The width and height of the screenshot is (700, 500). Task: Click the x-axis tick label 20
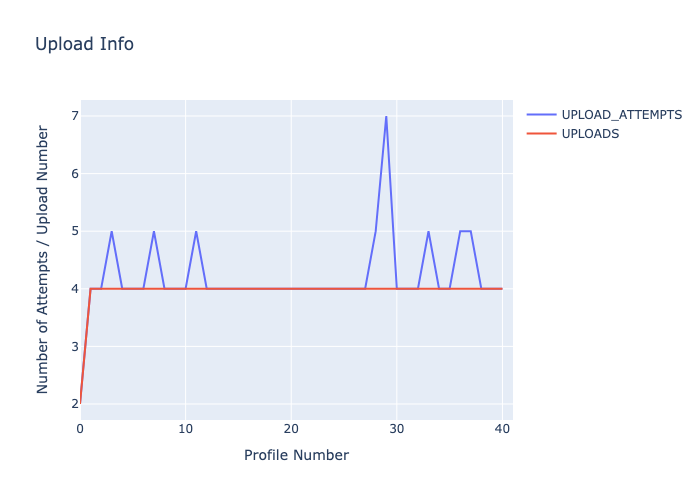point(291,429)
